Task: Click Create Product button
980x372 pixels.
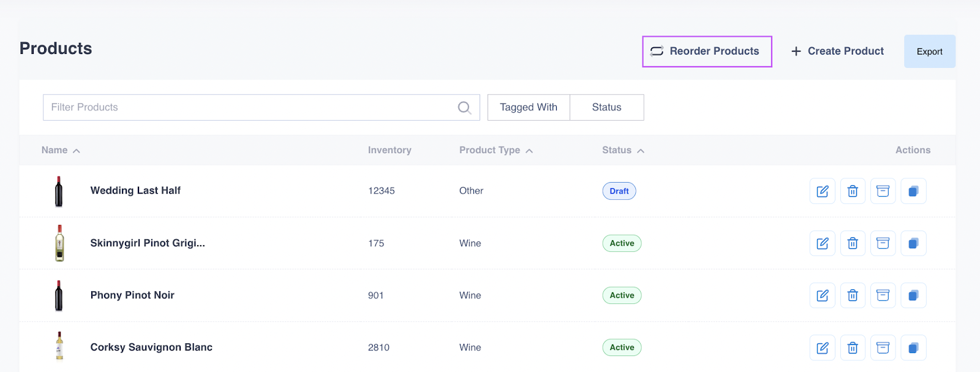Action: tap(837, 51)
